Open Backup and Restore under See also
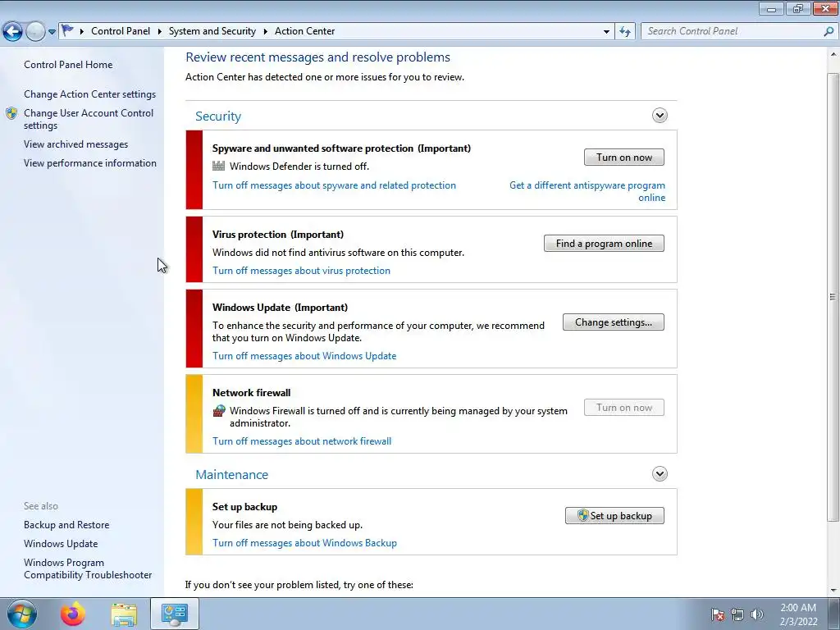Screen dimensions: 840x630 (66, 525)
